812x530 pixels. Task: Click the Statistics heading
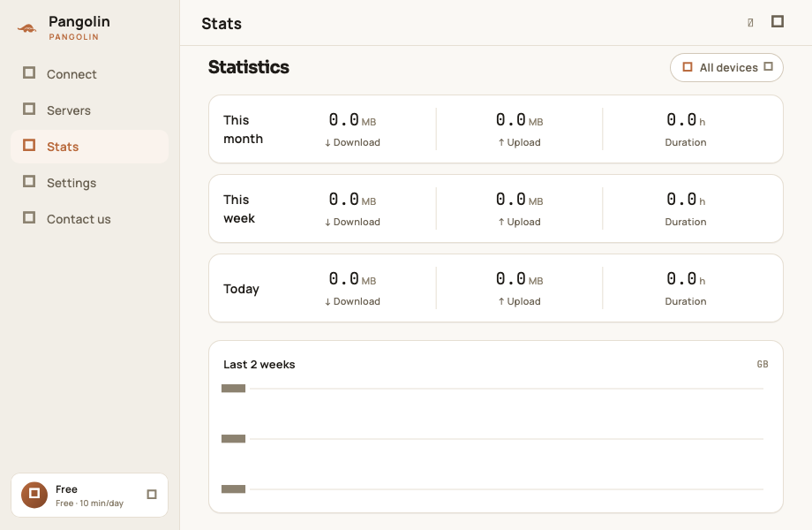249,67
